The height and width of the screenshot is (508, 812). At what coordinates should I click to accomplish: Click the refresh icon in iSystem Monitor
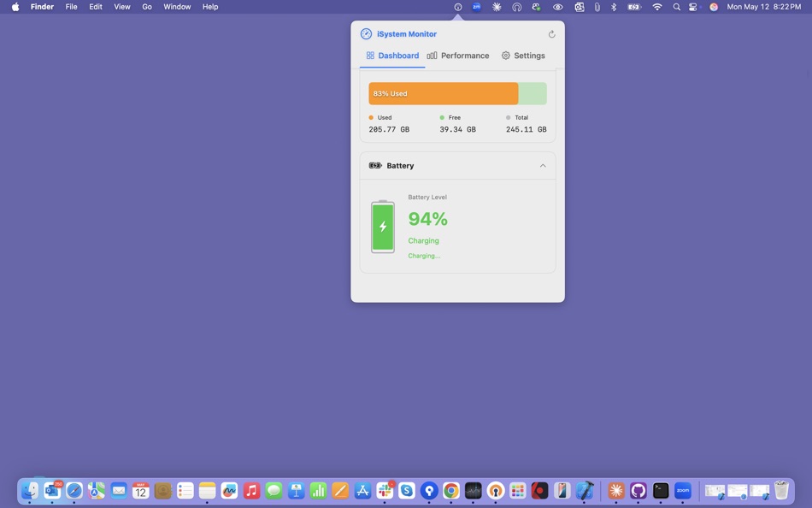(x=551, y=33)
